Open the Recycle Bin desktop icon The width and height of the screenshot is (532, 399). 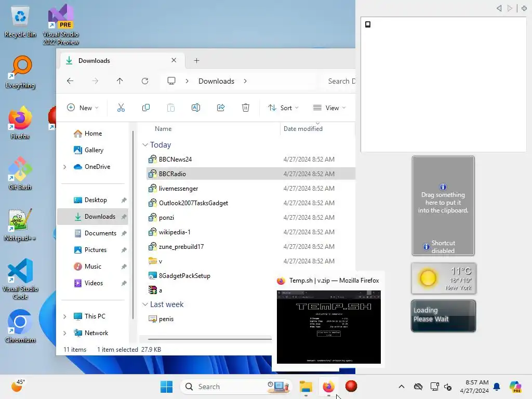[x=20, y=21]
